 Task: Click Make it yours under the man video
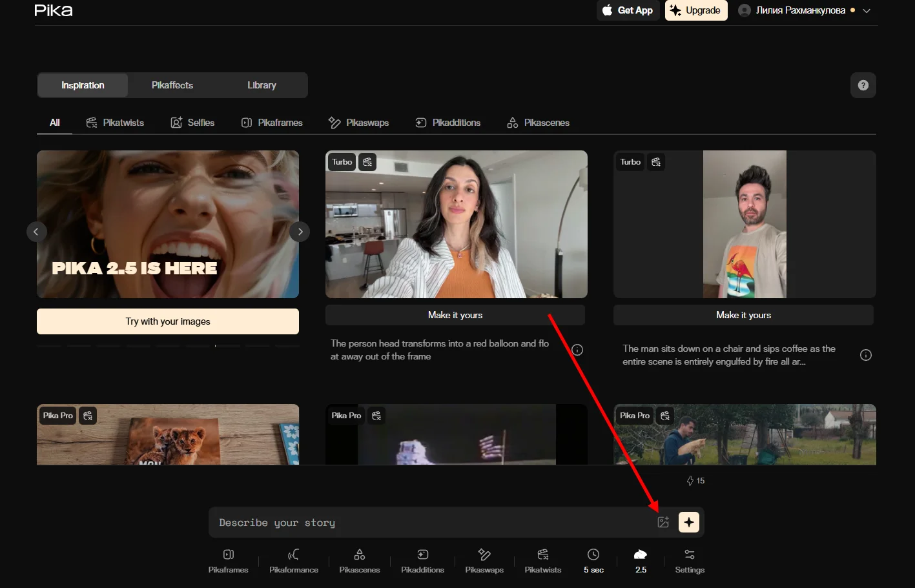pos(743,315)
